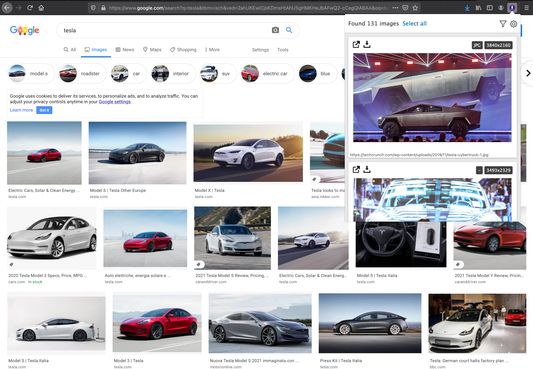Click Select all in the popup

click(x=414, y=23)
